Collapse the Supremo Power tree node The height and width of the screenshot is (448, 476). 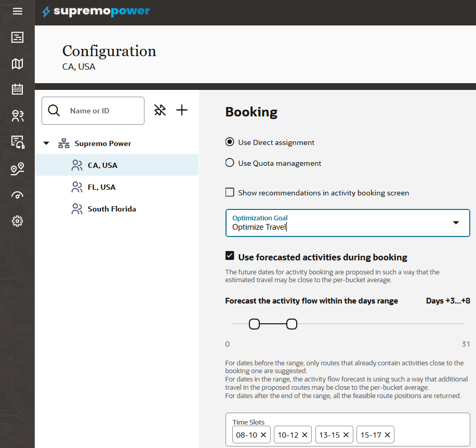[46, 143]
